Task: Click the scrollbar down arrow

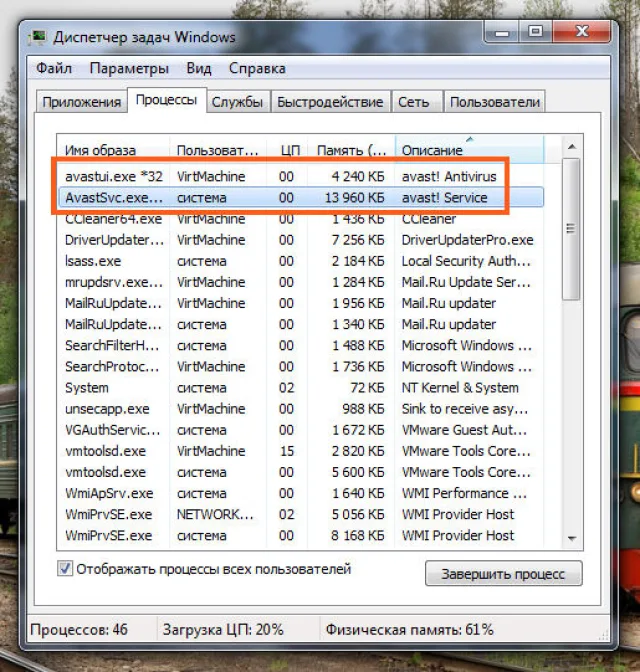Action: pyautogui.click(x=571, y=538)
